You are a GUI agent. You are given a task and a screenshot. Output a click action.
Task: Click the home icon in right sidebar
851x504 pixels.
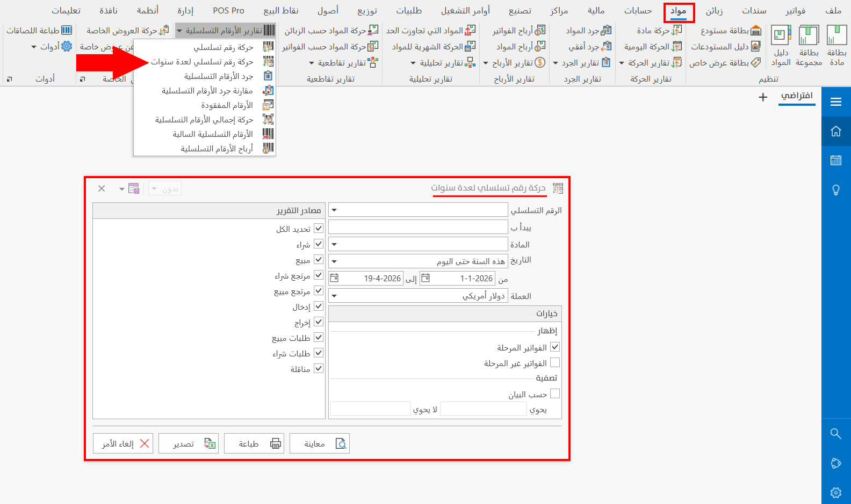tap(836, 131)
